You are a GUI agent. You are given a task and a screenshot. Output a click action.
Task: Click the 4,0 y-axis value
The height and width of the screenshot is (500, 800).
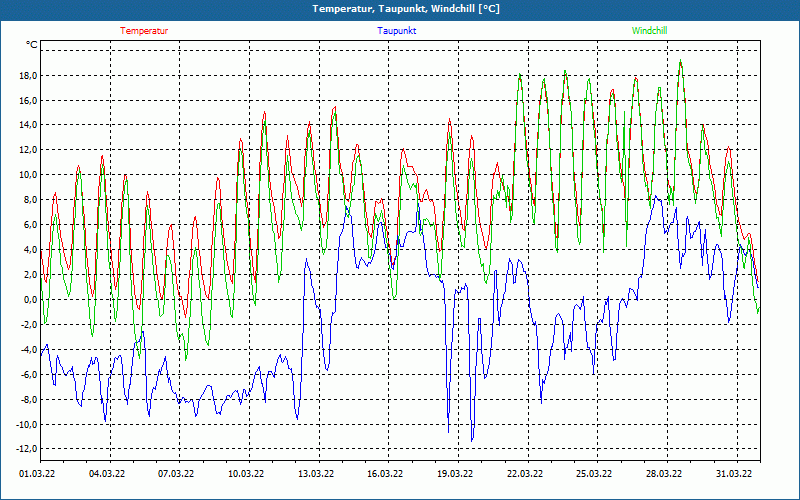click(x=30, y=250)
